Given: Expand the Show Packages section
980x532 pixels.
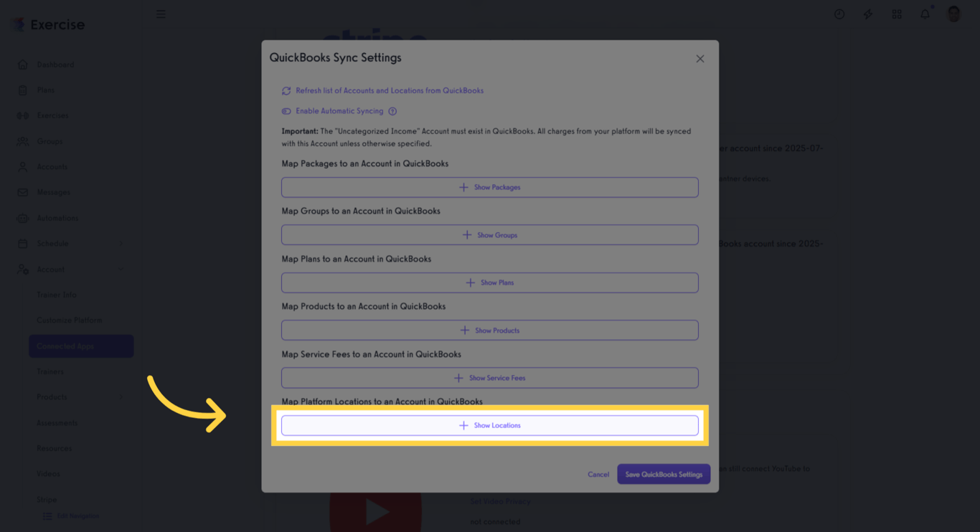Looking at the screenshot, I should pos(490,187).
